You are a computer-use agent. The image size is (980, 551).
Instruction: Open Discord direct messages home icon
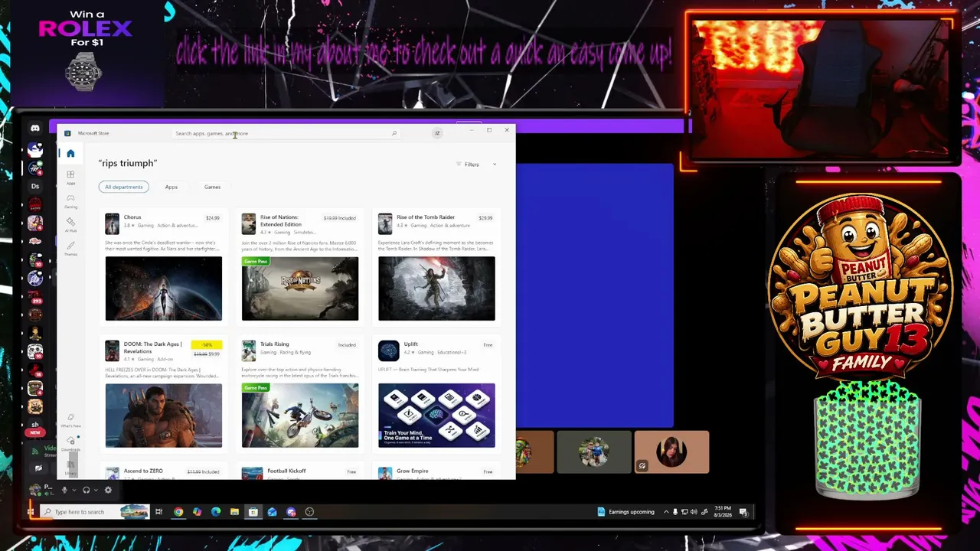[35, 129]
